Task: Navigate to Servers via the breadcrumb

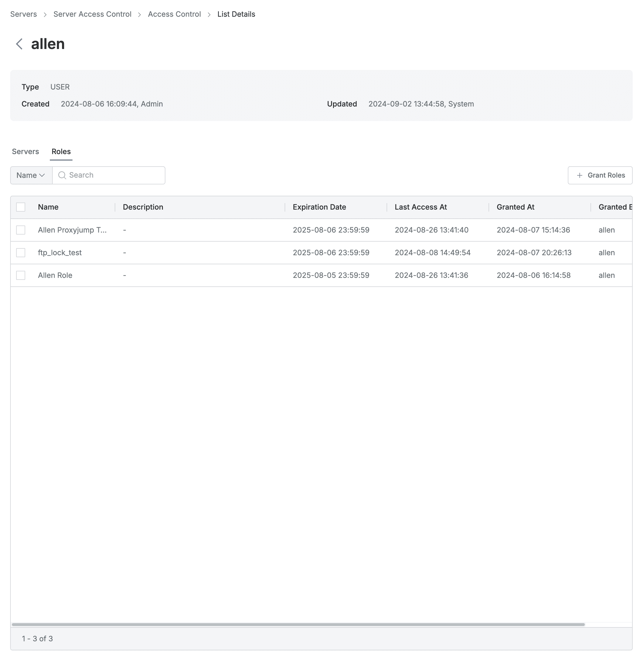Action: [23, 14]
